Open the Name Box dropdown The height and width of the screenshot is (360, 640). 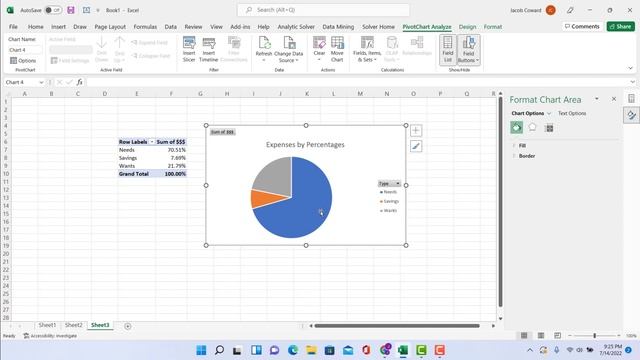pyautogui.click(x=41, y=82)
